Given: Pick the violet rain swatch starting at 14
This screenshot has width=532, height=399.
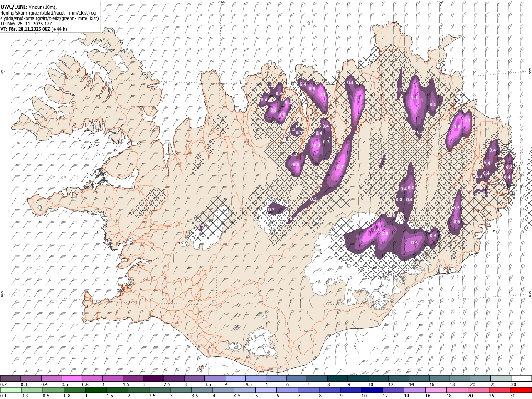Looking at the screenshot, I should point(414,390).
